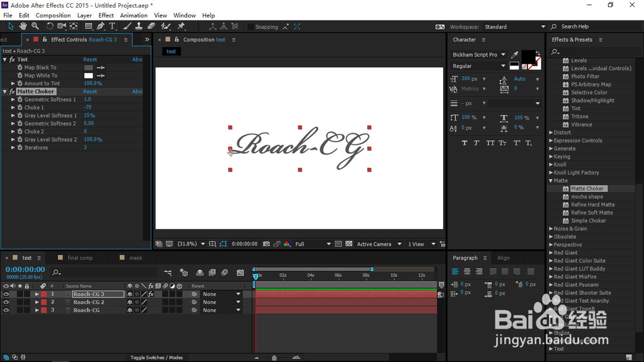Open the Composition menu
Image resolution: width=644 pixels, height=362 pixels.
coord(53,15)
